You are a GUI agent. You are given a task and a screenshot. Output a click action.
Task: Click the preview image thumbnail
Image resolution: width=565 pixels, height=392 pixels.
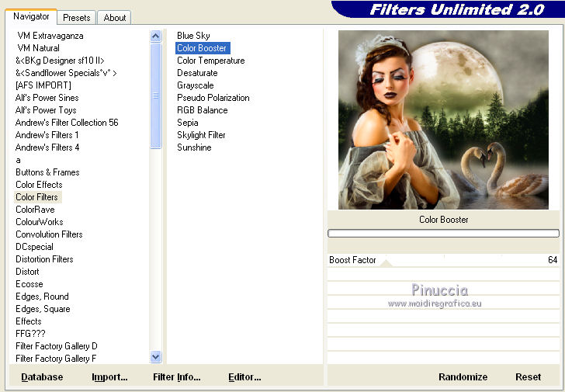point(444,120)
